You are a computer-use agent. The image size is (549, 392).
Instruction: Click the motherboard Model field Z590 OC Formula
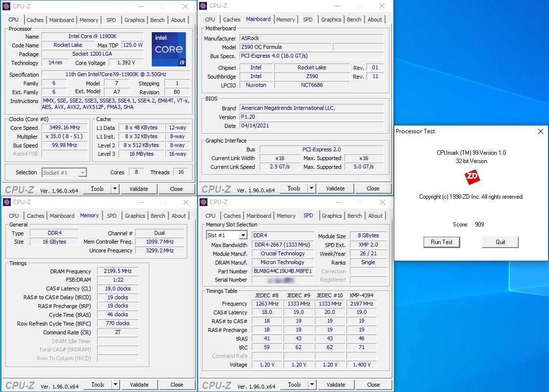(x=285, y=47)
